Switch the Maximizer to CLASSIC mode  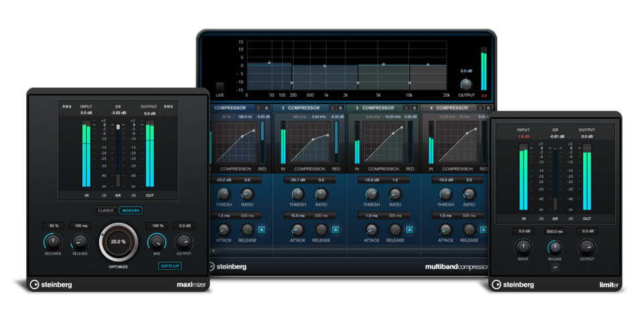[106, 211]
